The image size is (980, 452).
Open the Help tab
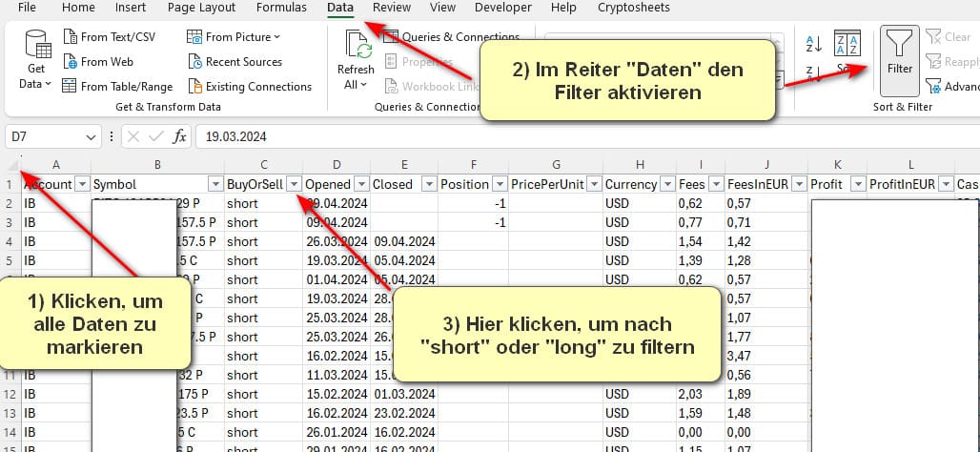tap(563, 8)
